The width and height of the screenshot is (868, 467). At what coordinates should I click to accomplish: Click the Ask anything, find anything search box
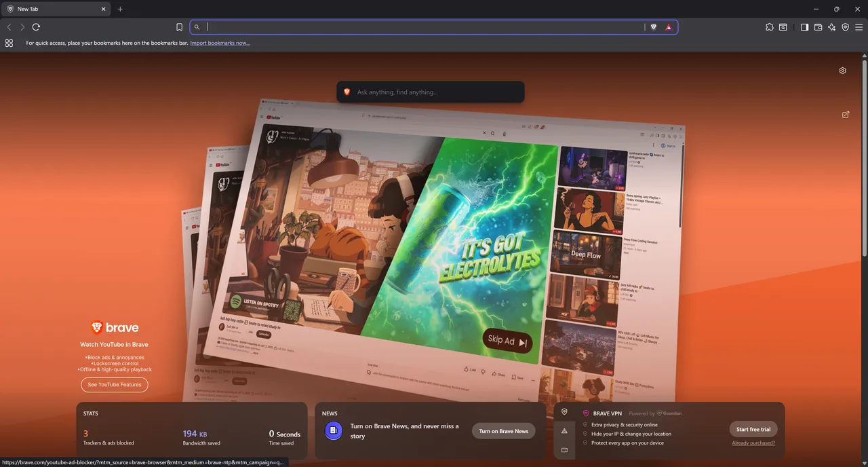(431, 92)
